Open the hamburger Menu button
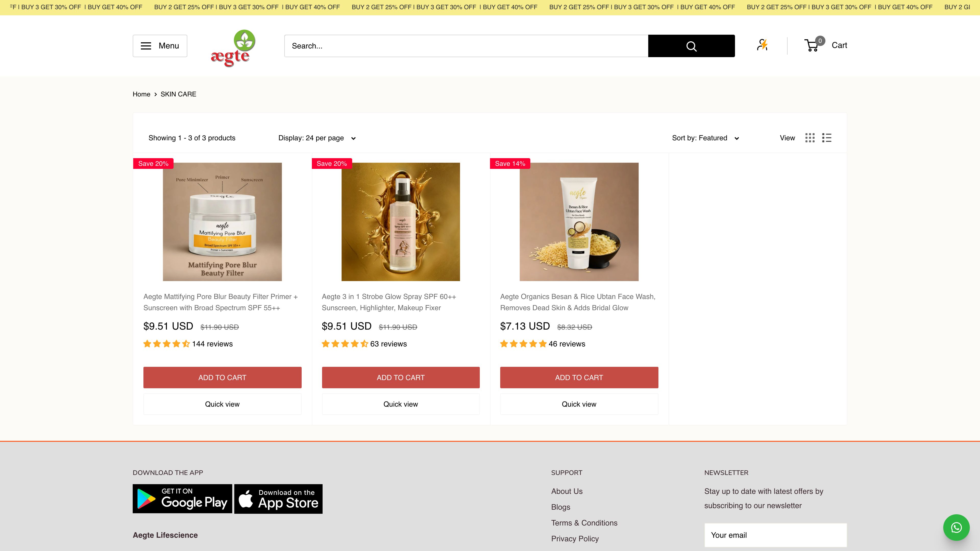Screen dimensions: 980x551 160,46
